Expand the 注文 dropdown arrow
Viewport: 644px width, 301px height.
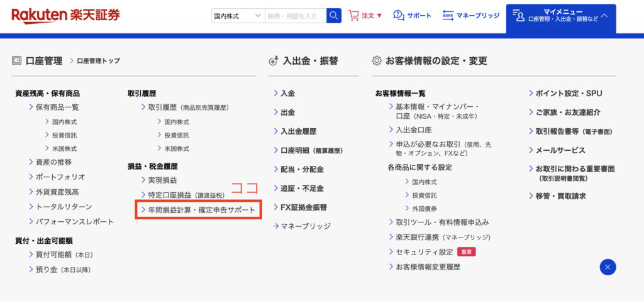(x=379, y=16)
